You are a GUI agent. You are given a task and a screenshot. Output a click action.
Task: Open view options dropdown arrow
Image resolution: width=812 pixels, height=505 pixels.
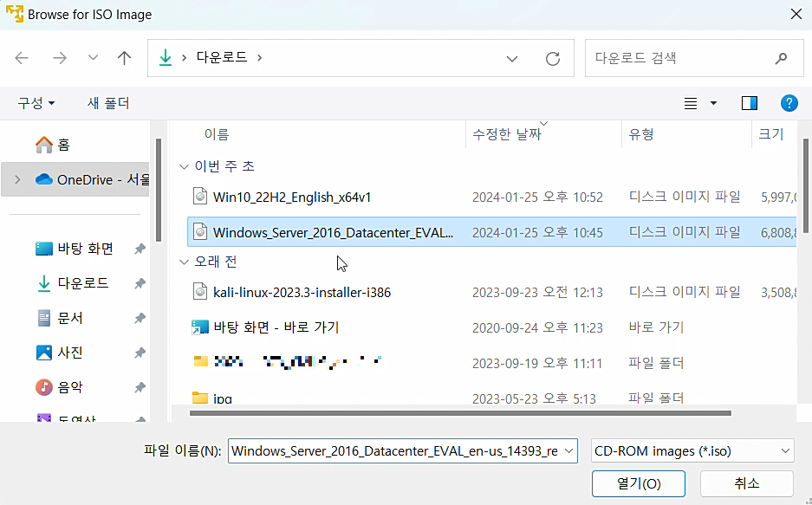(713, 103)
